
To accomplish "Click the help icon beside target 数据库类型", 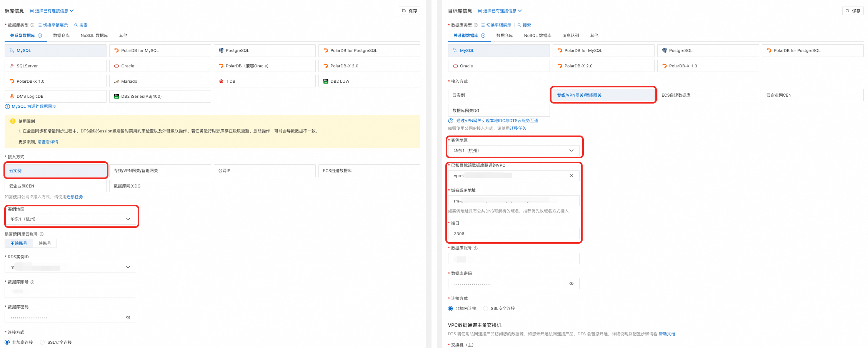I will (x=476, y=25).
